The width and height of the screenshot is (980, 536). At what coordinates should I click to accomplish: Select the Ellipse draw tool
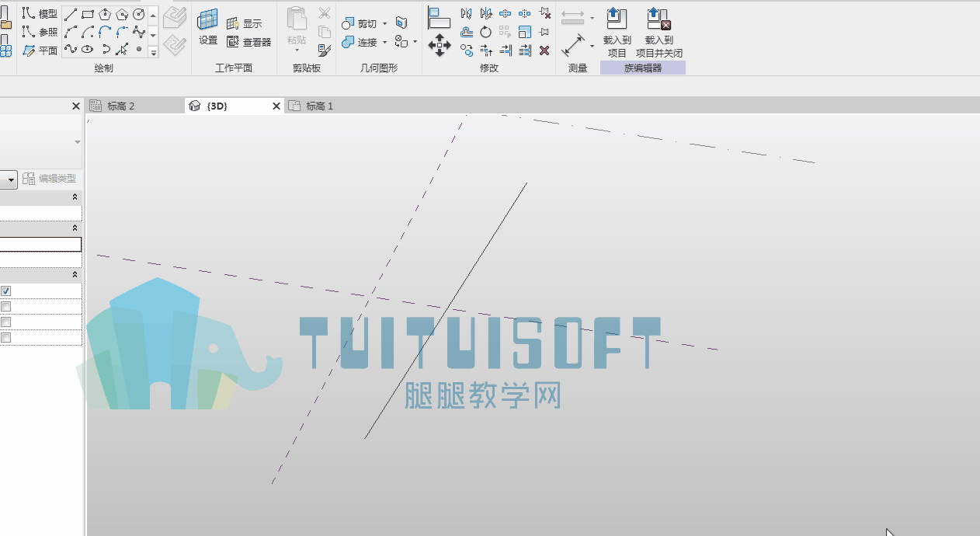pyautogui.click(x=88, y=50)
